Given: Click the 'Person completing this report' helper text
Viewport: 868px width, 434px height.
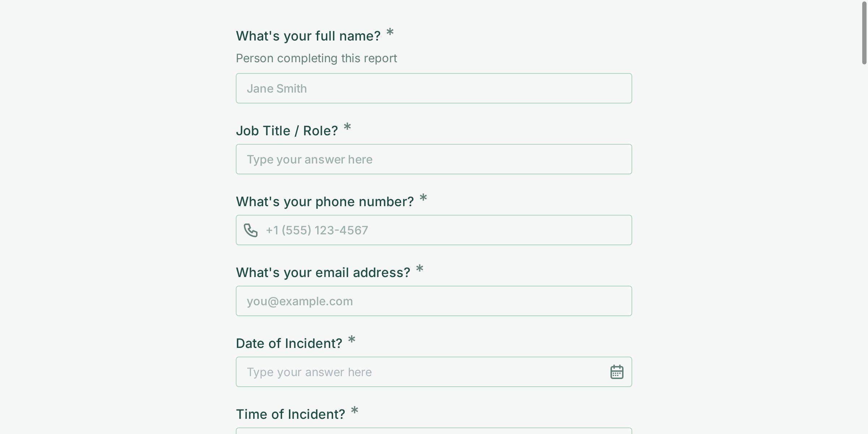Looking at the screenshot, I should point(316,58).
